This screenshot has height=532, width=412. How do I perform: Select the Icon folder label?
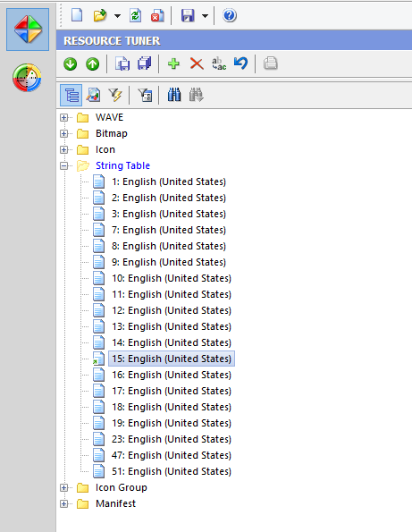tap(105, 149)
